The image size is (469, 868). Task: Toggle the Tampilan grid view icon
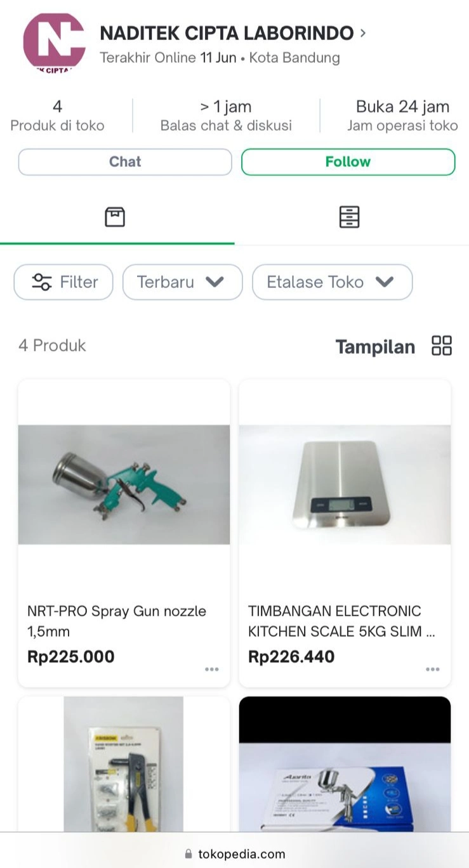click(x=441, y=346)
